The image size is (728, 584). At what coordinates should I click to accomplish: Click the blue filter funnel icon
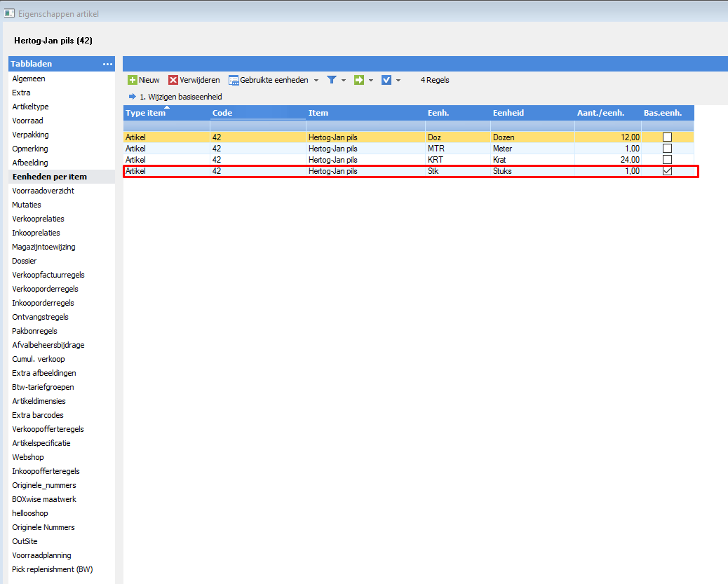[x=332, y=80]
